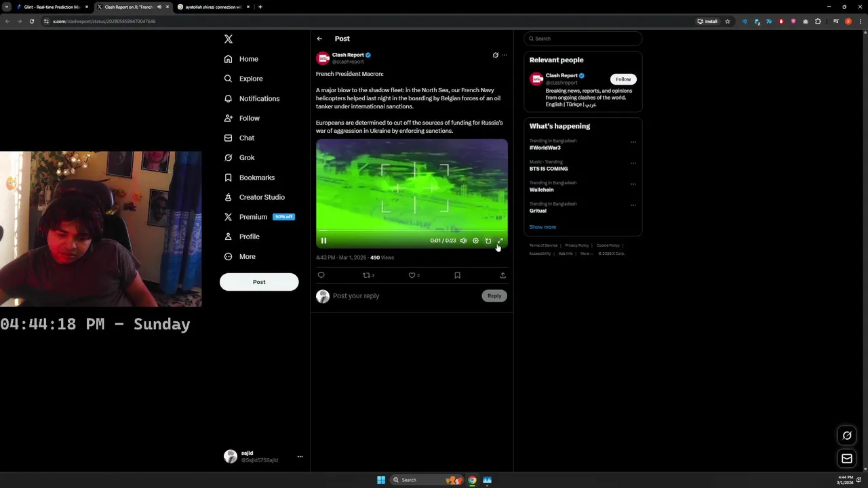868x488 pixels.
Task: Open the Wallchain trend
Action: tap(542, 190)
